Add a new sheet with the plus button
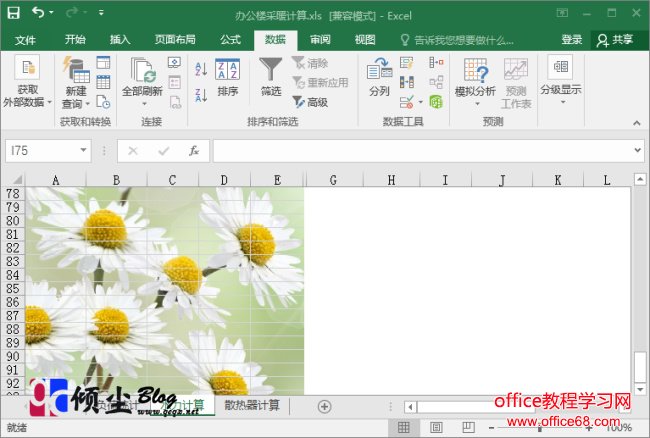 point(324,406)
